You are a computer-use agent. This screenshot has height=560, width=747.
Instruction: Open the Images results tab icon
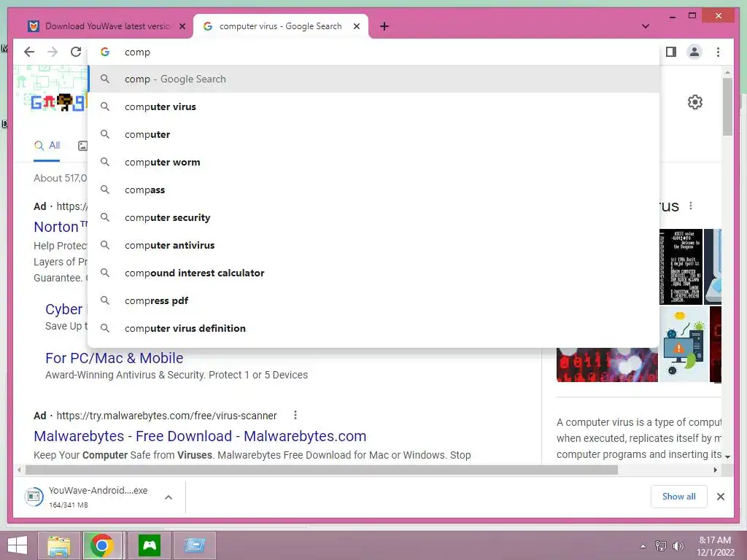[x=83, y=146]
